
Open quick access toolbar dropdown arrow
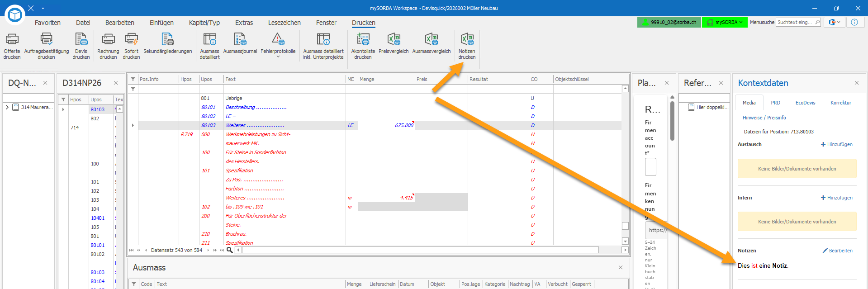pyautogui.click(x=43, y=8)
